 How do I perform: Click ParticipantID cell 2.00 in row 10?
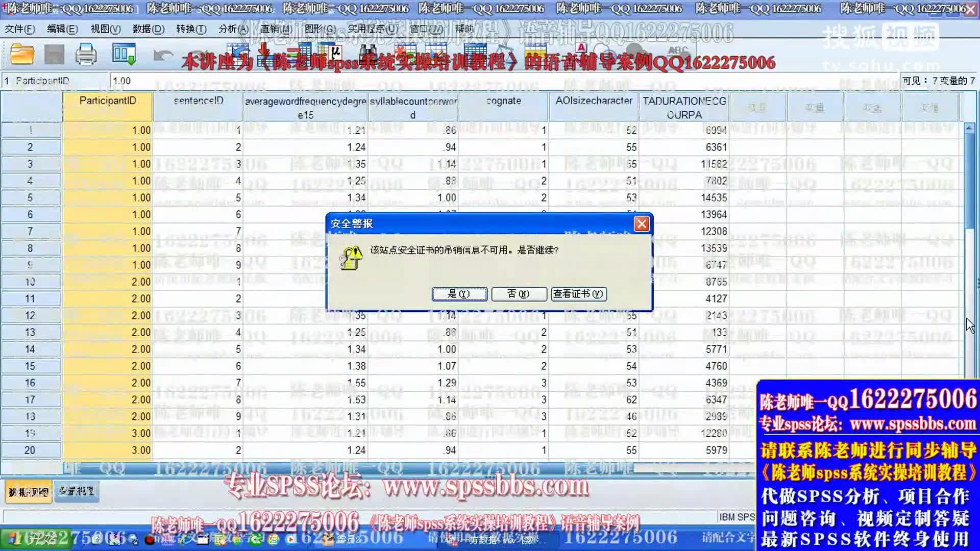108,282
